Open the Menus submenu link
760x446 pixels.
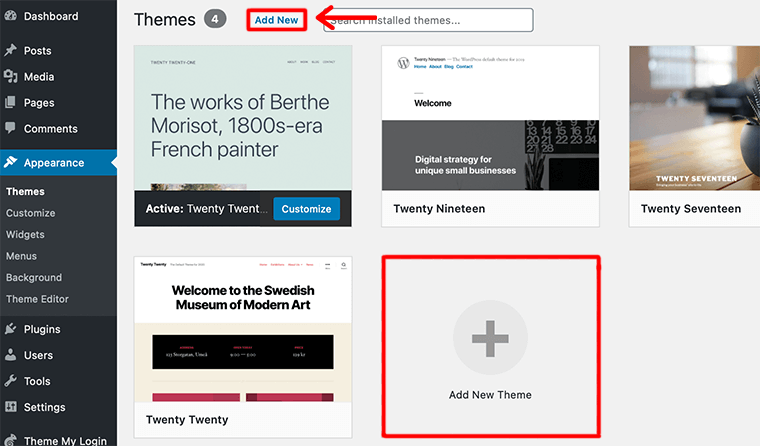21,256
